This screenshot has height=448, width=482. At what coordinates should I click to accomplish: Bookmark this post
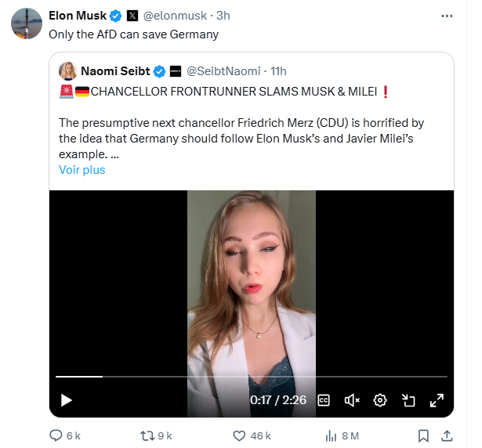(x=423, y=435)
